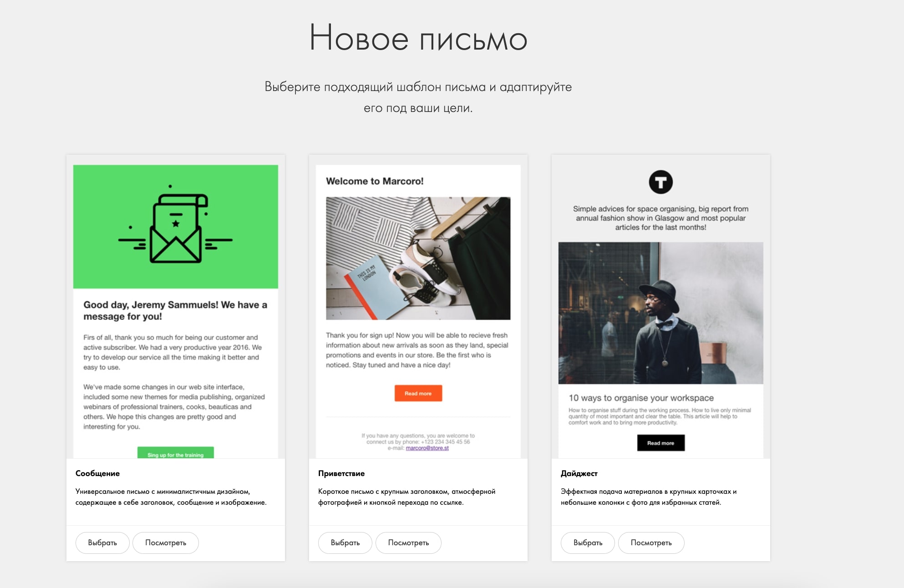Click the fashion flatlay photo in Welcome template

(418, 258)
